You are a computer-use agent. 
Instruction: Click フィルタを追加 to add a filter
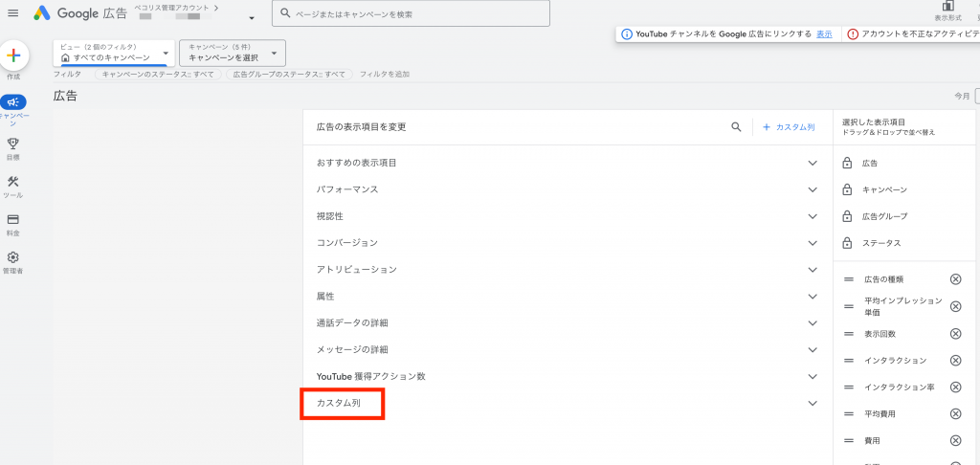click(383, 74)
